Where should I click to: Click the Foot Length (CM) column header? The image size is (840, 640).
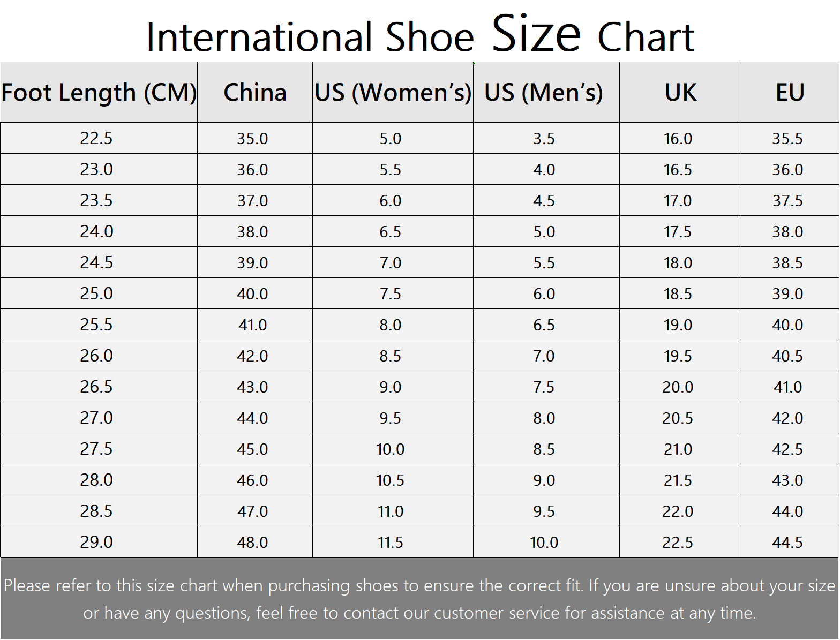99,92
